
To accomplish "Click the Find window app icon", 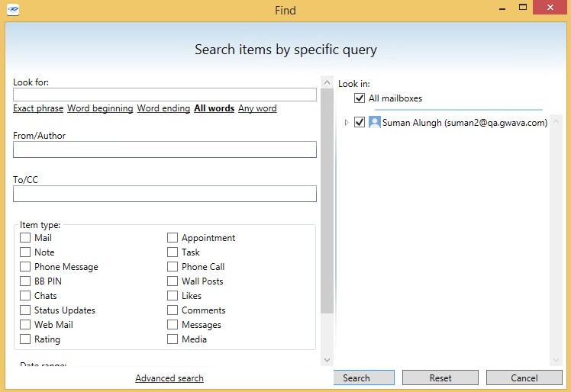I will [12, 10].
